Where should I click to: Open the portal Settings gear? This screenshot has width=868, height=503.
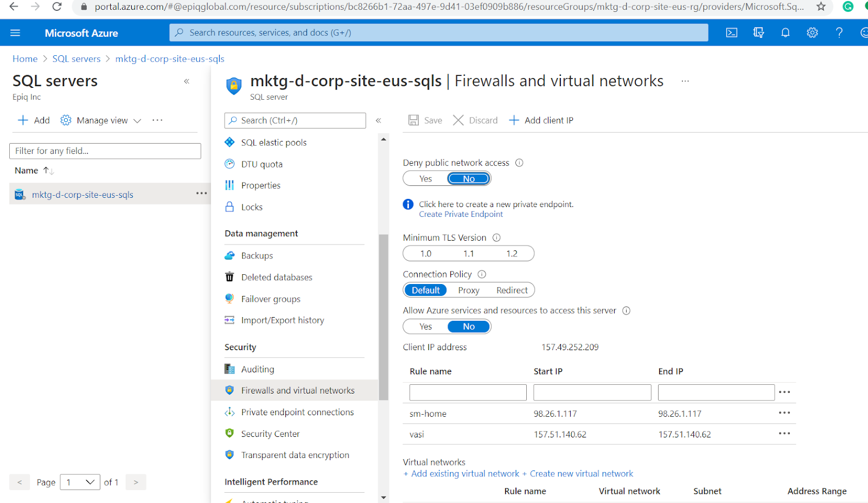812,33
